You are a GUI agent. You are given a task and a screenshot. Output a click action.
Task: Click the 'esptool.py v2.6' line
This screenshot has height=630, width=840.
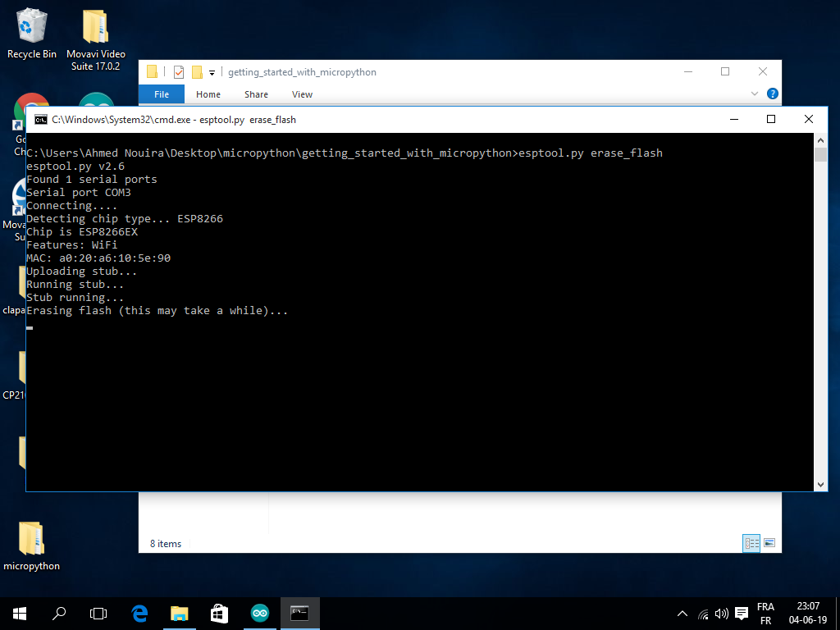(75, 166)
